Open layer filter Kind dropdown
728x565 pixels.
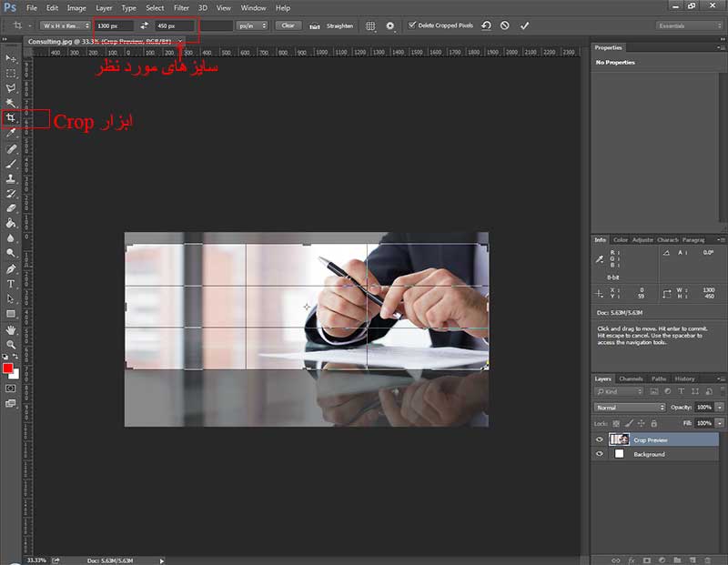(x=619, y=391)
